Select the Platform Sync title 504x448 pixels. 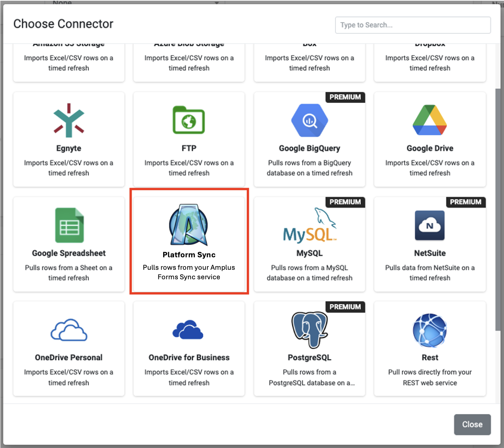pos(189,255)
